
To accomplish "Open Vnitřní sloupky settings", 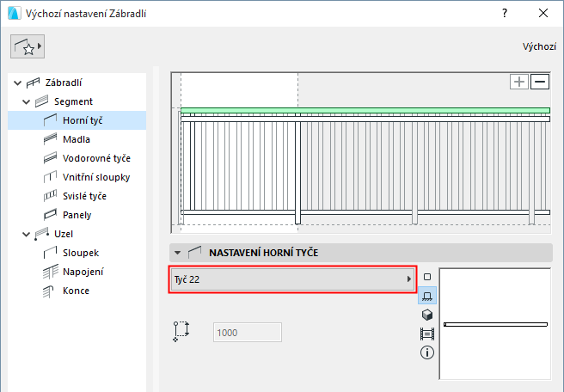I will (96, 177).
